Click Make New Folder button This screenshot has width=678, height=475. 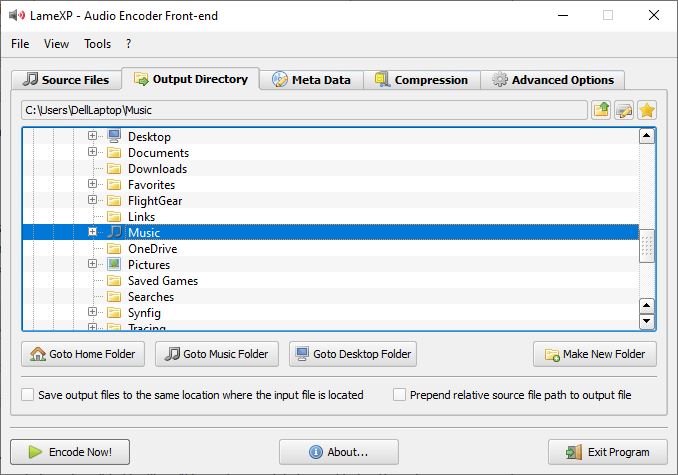tap(595, 354)
